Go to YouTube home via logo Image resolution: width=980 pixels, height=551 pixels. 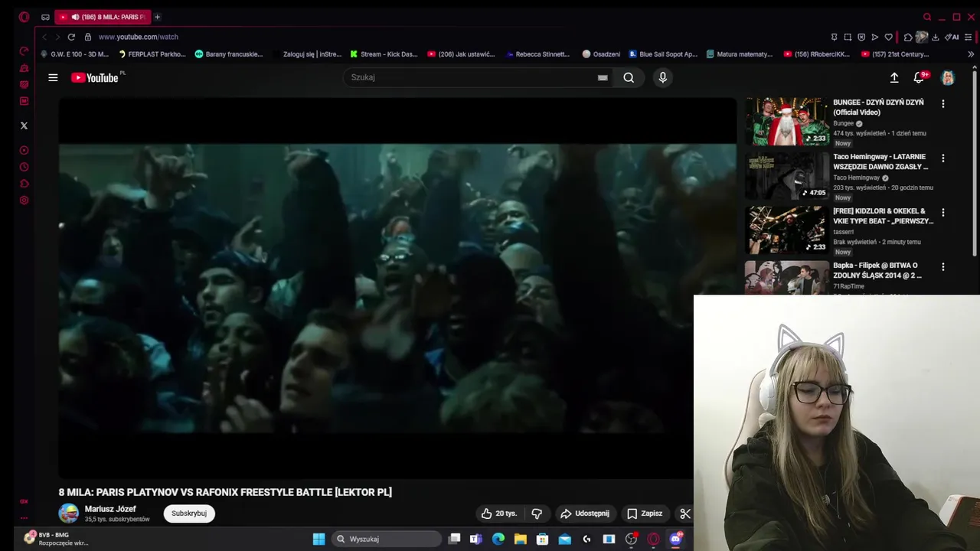95,77
